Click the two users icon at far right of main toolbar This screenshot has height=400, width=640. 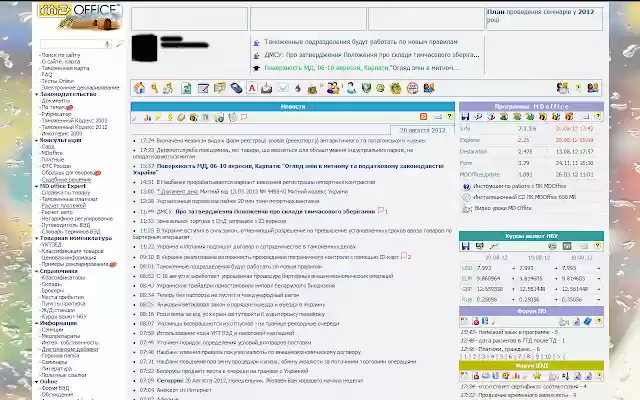click(x=593, y=88)
